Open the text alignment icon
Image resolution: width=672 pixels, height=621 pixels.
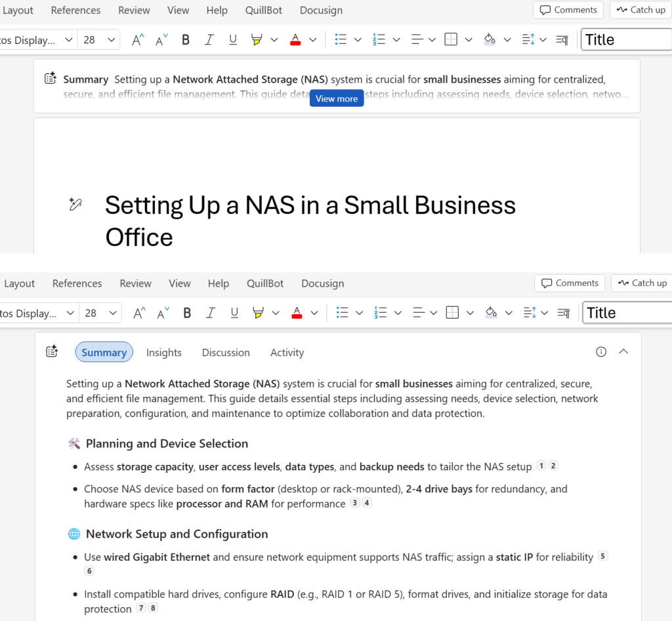pyautogui.click(x=417, y=39)
